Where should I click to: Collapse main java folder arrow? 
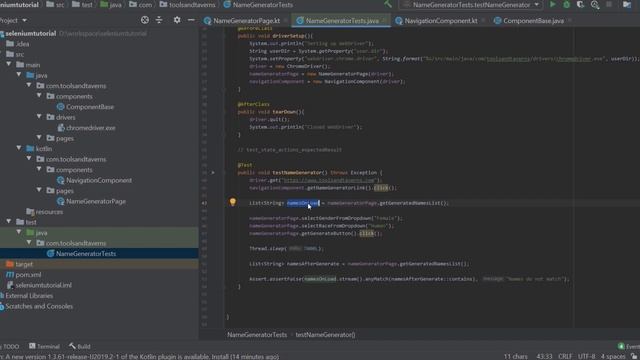[x=19, y=75]
